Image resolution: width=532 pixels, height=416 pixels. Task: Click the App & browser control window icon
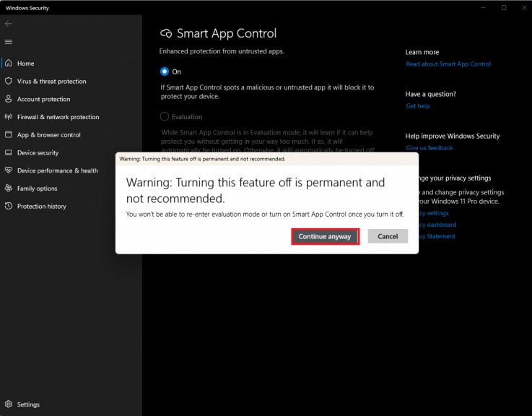[9, 134]
